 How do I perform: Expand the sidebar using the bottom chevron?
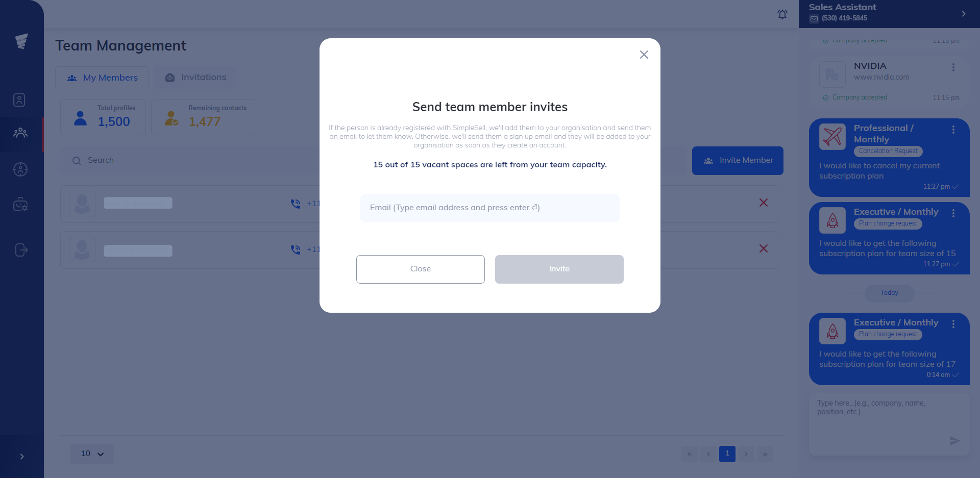[21, 457]
